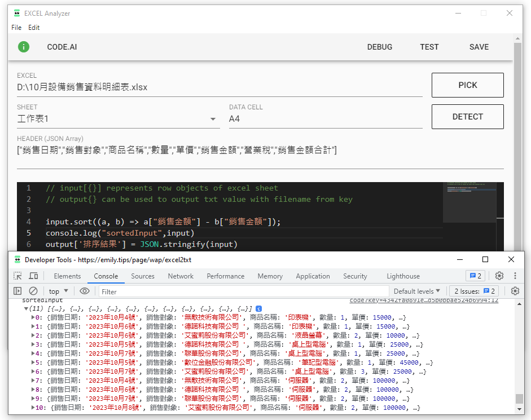Switch to the Performance tab
531x420 pixels.
click(226, 276)
